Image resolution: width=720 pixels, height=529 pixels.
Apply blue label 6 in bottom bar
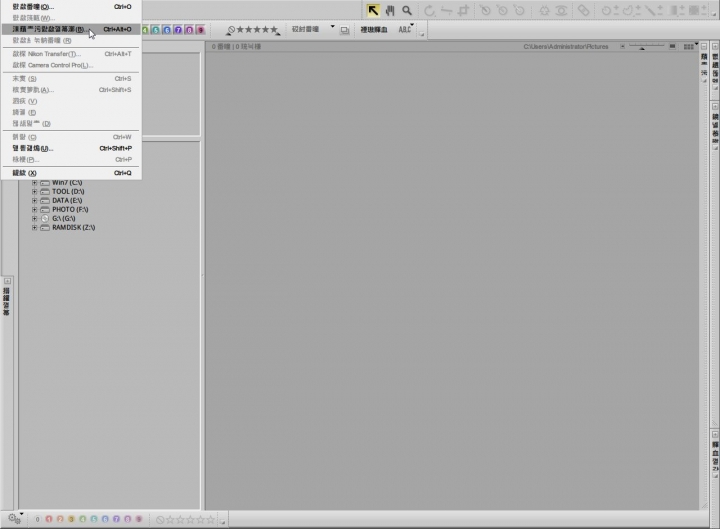[105, 519]
